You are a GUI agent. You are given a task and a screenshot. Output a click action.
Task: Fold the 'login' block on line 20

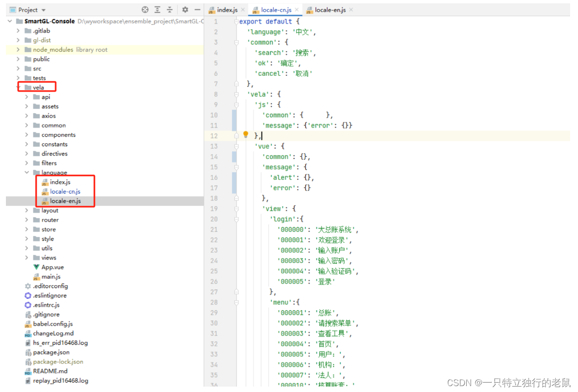pos(237,219)
